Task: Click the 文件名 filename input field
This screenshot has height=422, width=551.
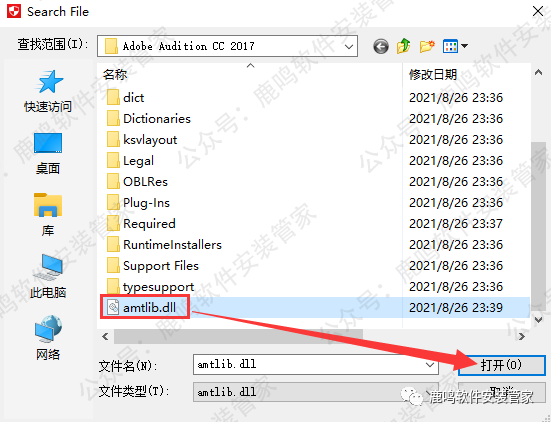Action: (x=316, y=364)
